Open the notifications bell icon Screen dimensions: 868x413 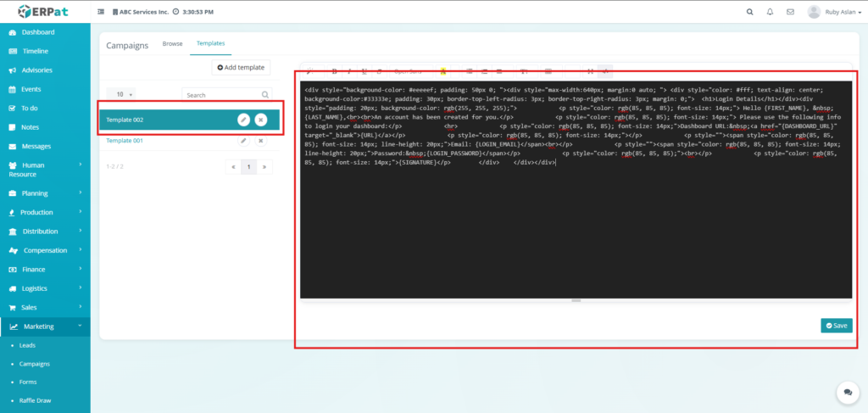(x=770, y=12)
